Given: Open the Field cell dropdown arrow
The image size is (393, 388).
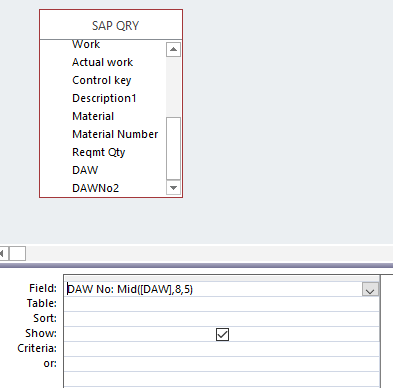Looking at the screenshot, I should (370, 289).
